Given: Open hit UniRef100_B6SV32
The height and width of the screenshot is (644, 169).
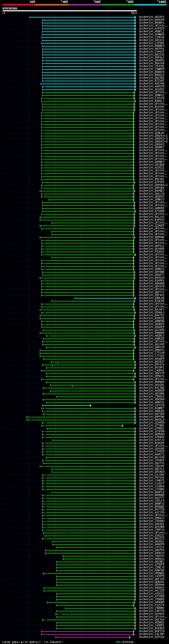Looking at the screenshot, I should coord(152,55).
